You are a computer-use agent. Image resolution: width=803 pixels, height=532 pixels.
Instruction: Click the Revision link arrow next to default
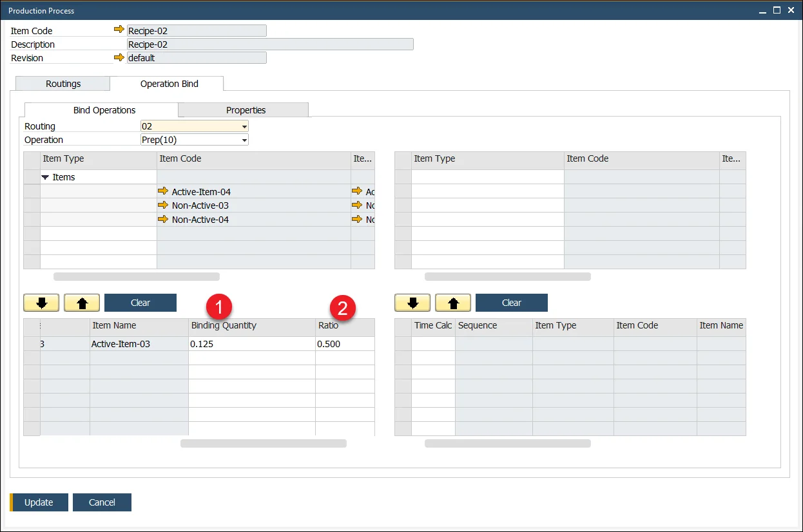coord(119,57)
